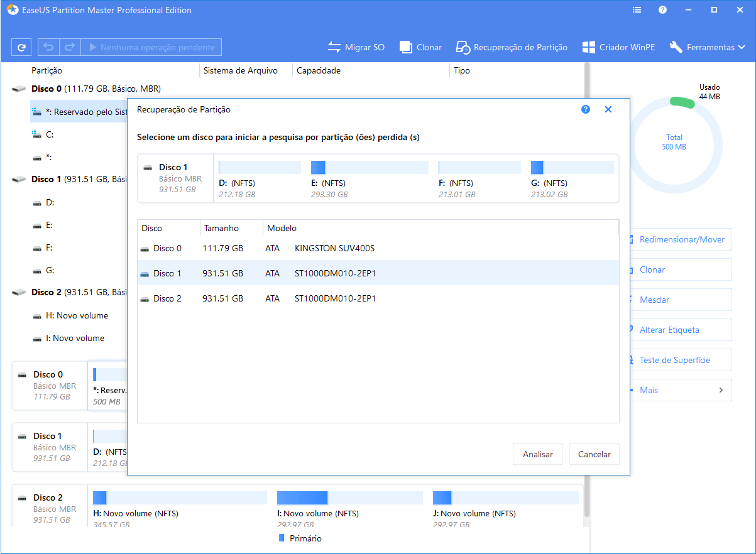Screen dimensions: 756x554
Task: Click the Disco 0 card in disk map
Action: pyautogui.click(x=50, y=386)
